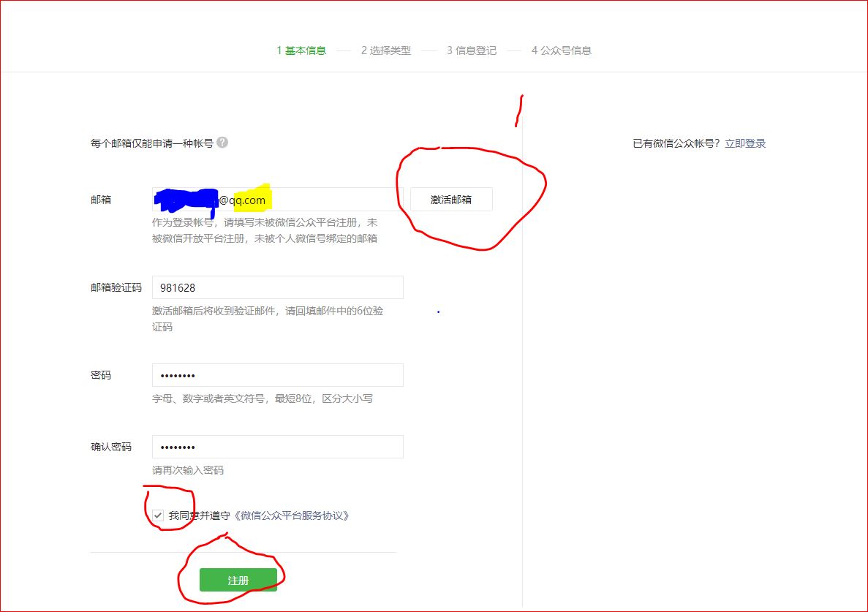Click the text 每个邮箱仅能申请一种帐号

(152, 143)
